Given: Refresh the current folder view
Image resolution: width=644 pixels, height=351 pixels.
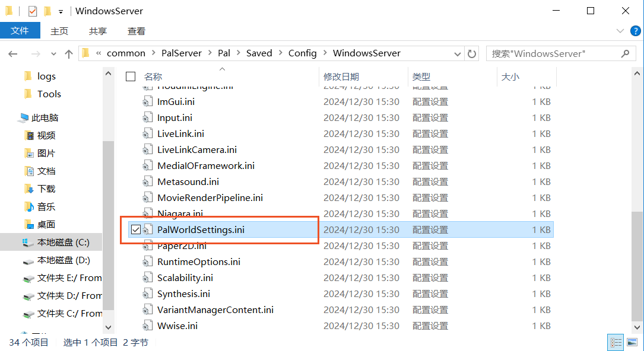Looking at the screenshot, I should tap(472, 54).
